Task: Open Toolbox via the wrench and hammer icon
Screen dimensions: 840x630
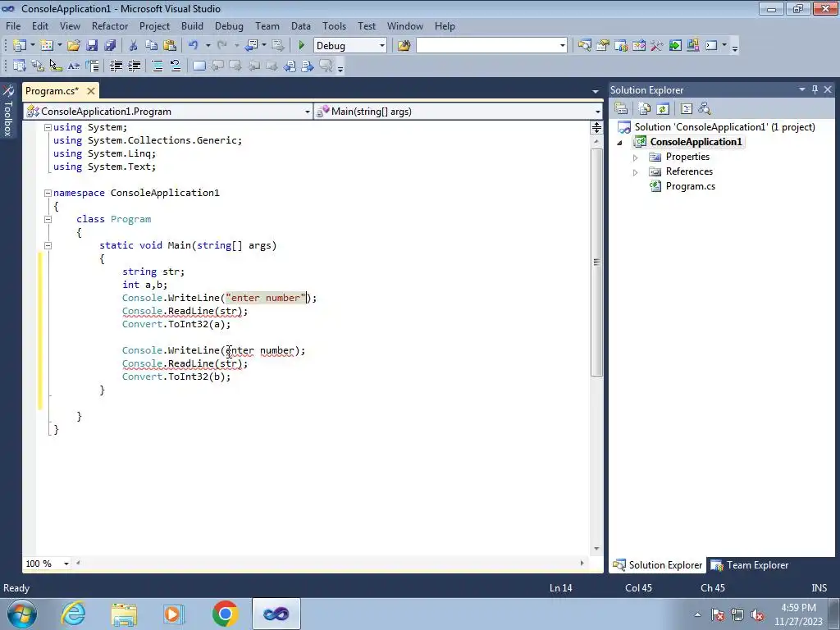Action: pos(657,46)
